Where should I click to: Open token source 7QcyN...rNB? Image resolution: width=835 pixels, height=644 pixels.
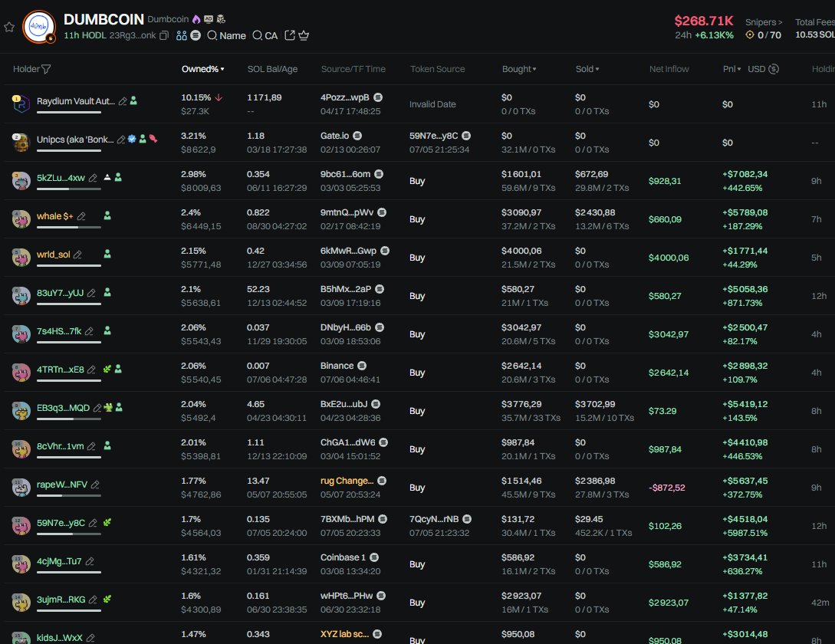point(433,519)
